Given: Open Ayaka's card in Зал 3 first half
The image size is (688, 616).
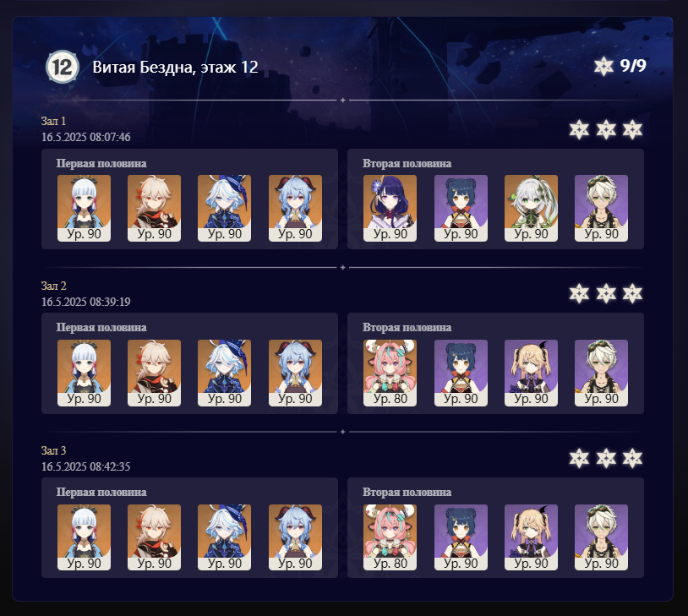Looking at the screenshot, I should pos(84,537).
